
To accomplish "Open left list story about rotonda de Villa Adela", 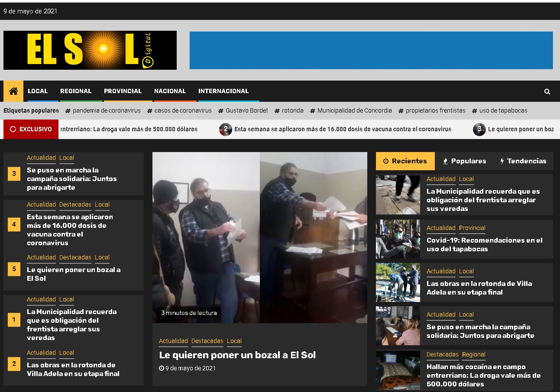I will tap(73, 369).
